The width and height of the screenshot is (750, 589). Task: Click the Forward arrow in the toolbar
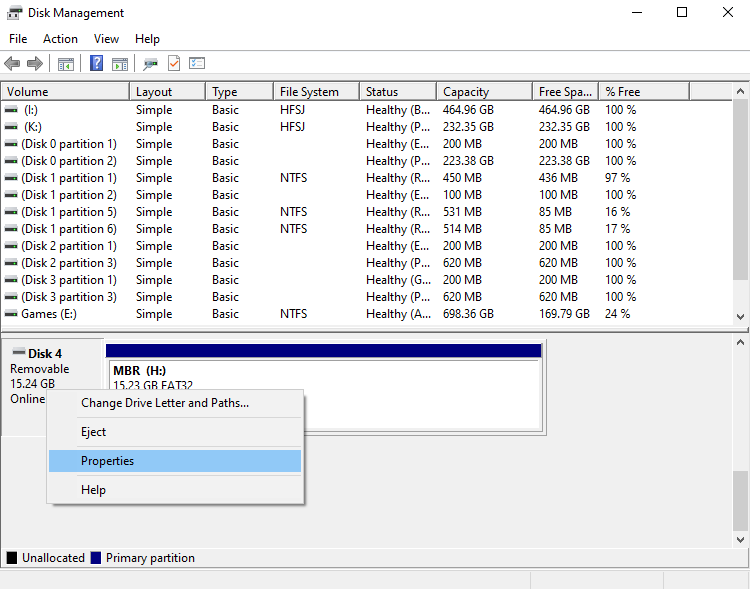[x=35, y=64]
